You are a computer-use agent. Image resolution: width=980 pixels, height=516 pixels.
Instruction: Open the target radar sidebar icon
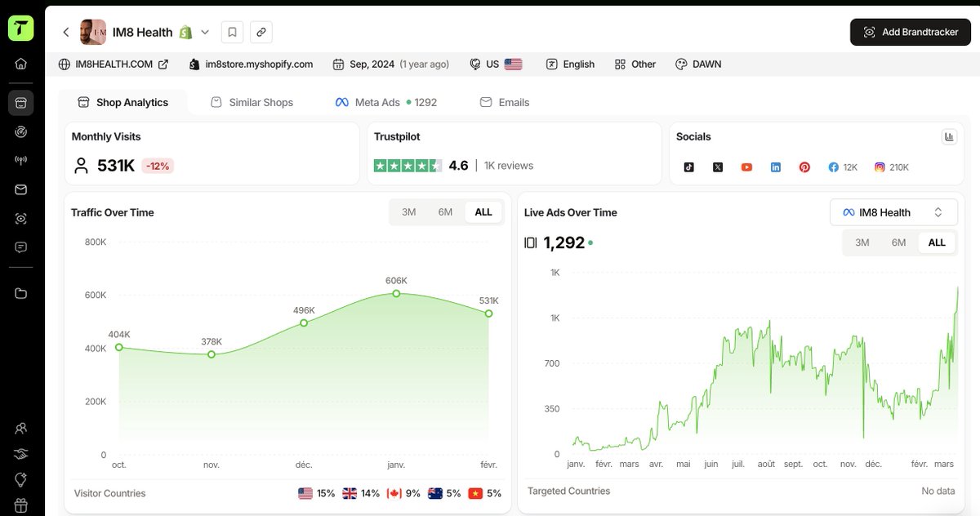[21, 131]
